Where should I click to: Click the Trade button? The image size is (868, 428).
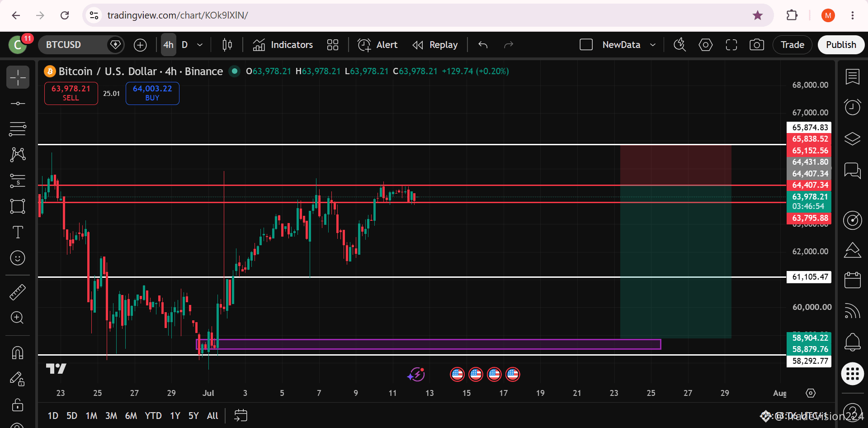point(793,45)
